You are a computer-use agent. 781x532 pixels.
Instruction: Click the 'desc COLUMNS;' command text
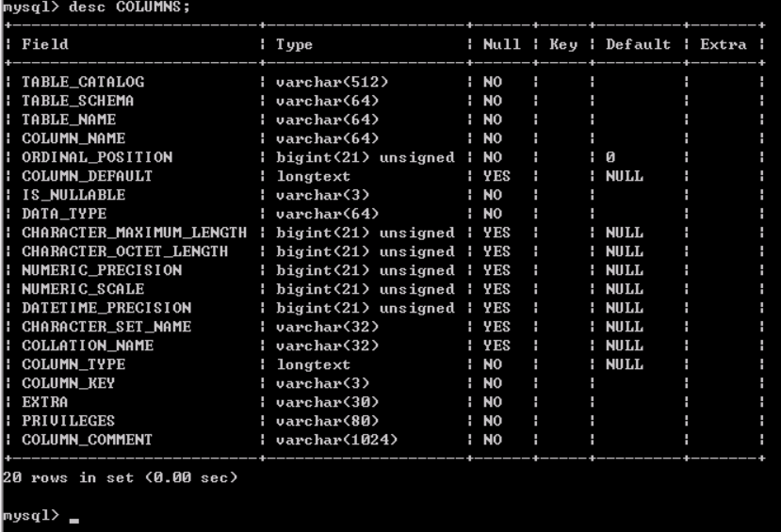(129, 7)
